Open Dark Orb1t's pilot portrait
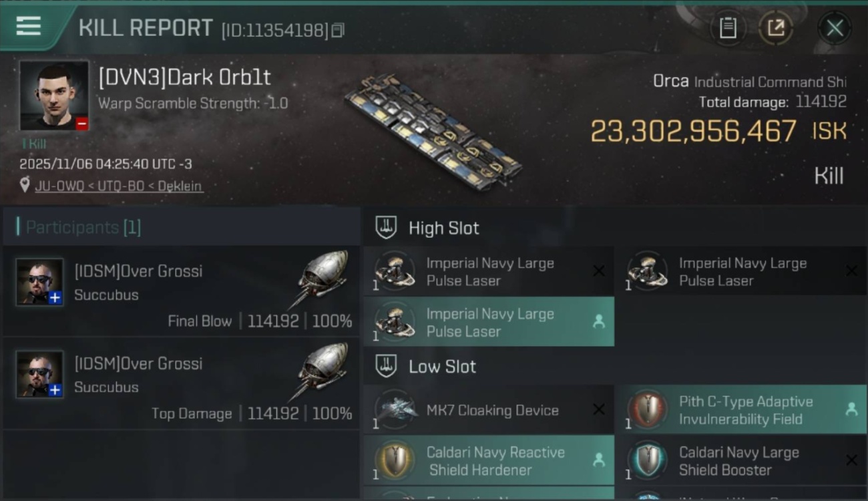Viewport: 868px width, 501px height. click(53, 96)
